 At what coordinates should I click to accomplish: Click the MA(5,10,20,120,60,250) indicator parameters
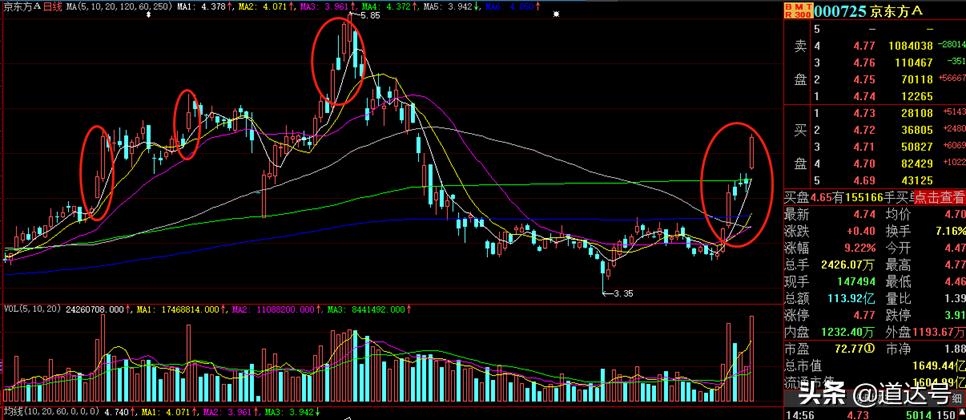[117, 6]
